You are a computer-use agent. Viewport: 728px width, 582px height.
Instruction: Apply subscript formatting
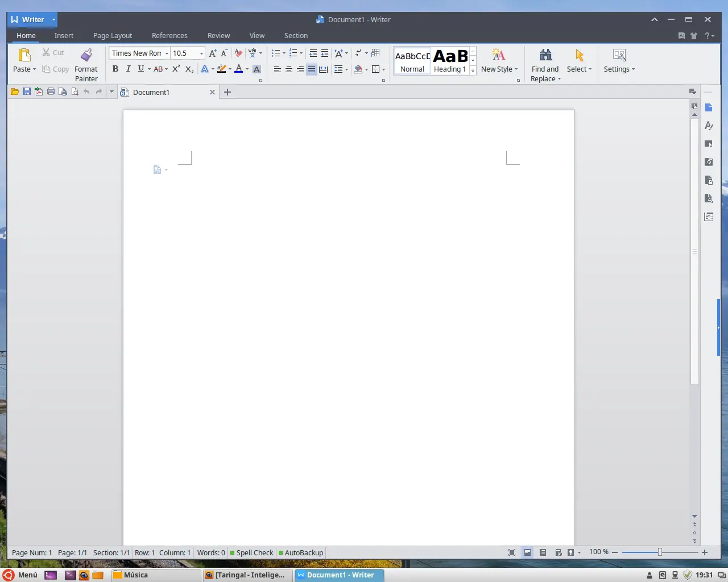[189, 69]
